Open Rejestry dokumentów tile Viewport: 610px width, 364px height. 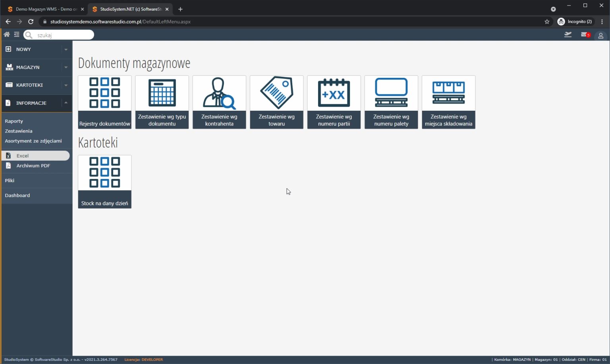click(104, 102)
